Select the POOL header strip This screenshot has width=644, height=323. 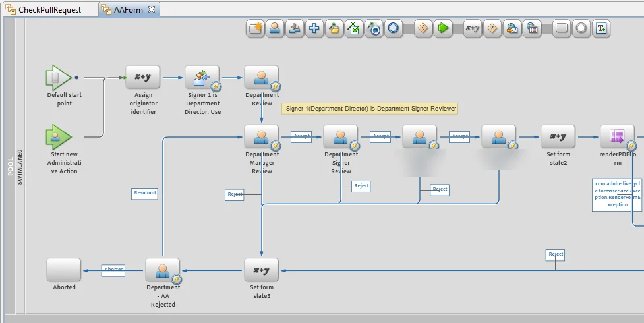coord(10,166)
